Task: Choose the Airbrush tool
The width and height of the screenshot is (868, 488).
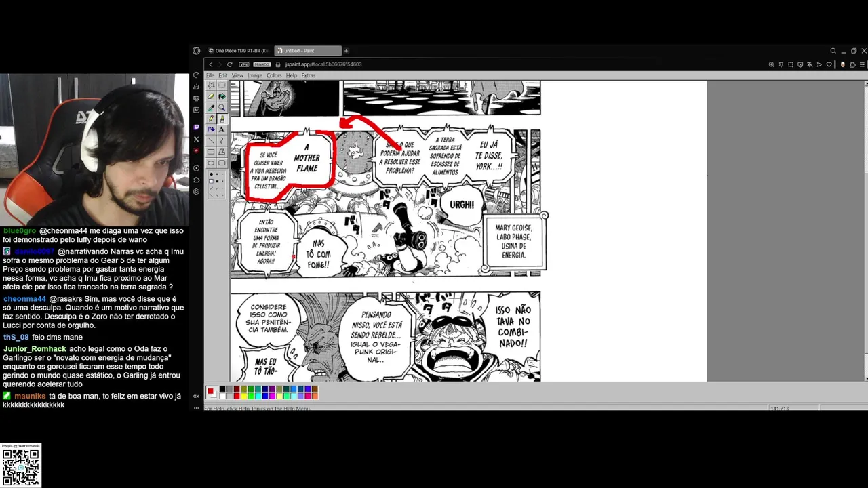Action: pyautogui.click(x=211, y=129)
